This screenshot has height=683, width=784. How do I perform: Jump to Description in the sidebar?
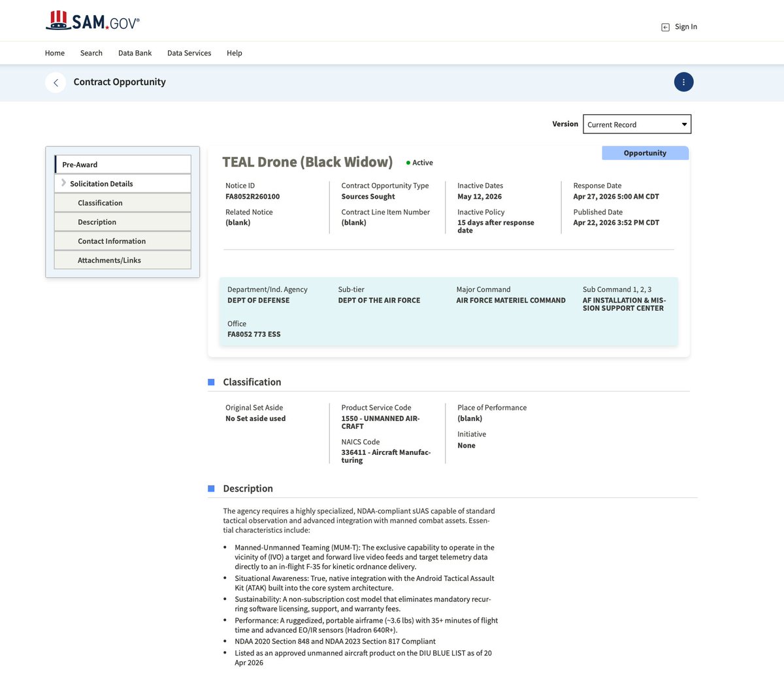coord(123,222)
